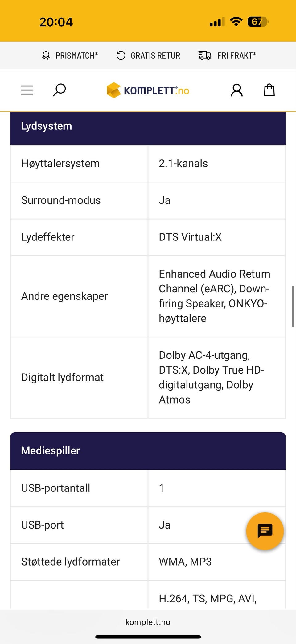Open the hamburger menu

tap(27, 90)
